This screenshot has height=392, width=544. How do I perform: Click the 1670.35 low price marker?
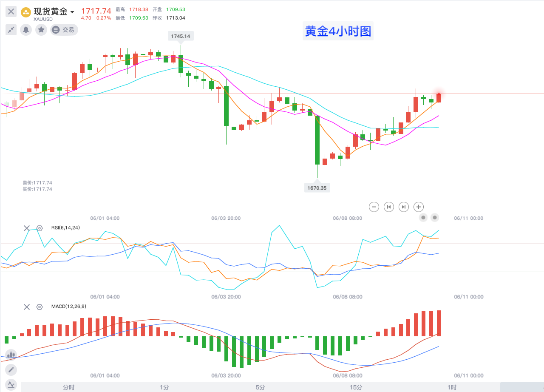click(x=317, y=187)
